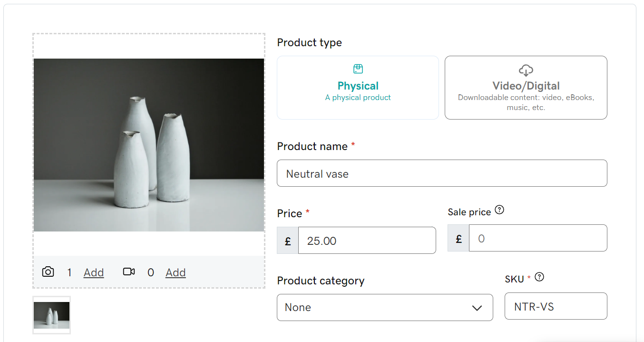The image size is (644, 342).
Task: Click the chevron on the category selector
Action: click(x=477, y=308)
